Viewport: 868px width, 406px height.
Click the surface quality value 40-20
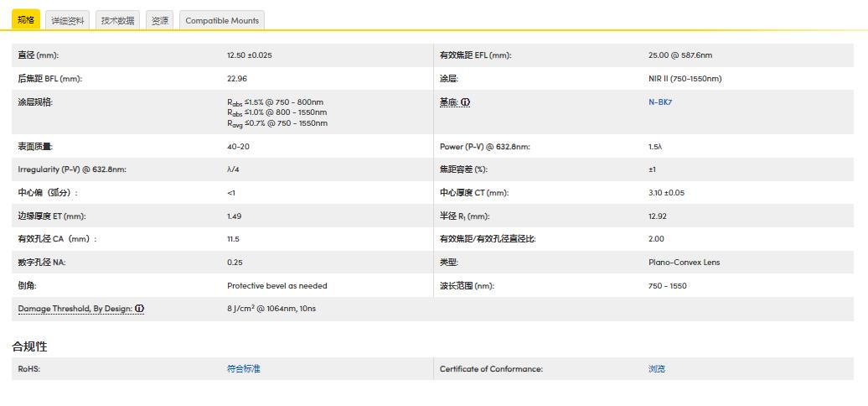238,147
